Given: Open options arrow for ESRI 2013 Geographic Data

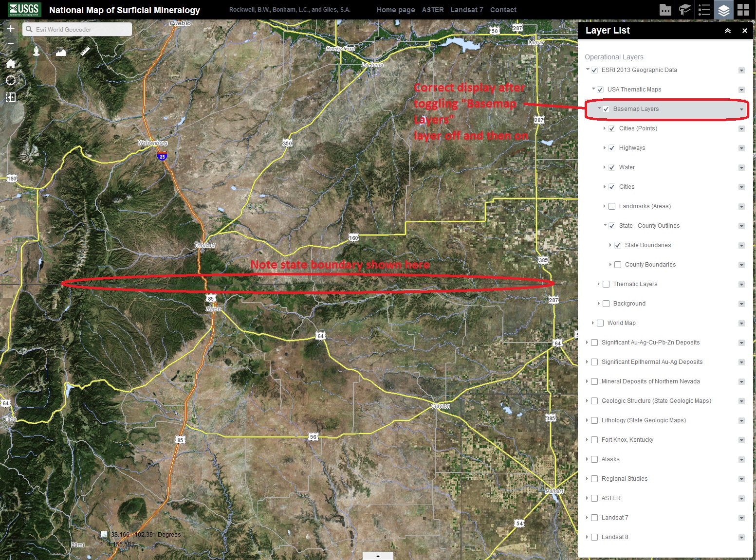Looking at the screenshot, I should [741, 70].
